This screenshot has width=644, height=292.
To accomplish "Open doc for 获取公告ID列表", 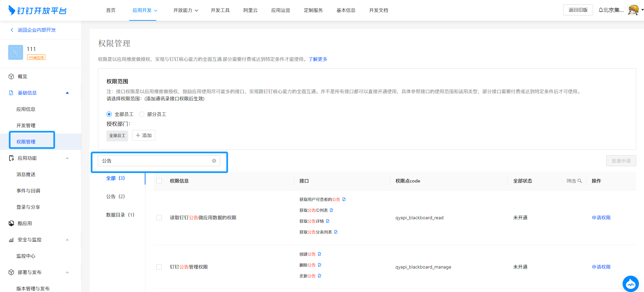I will click(x=331, y=210).
